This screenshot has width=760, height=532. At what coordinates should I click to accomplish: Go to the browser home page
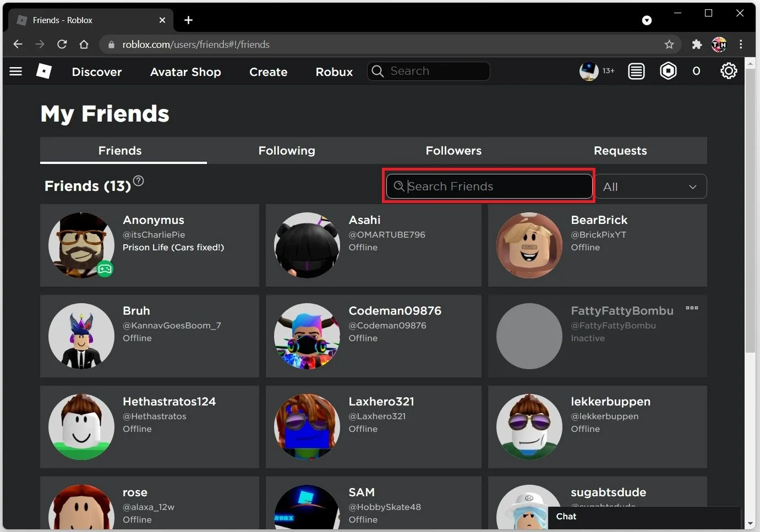(84, 45)
